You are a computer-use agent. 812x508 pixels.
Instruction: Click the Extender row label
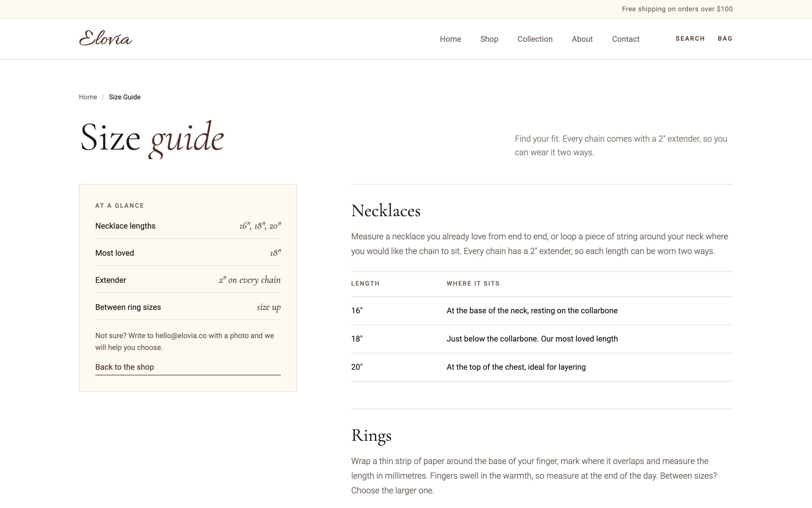pyautogui.click(x=111, y=280)
